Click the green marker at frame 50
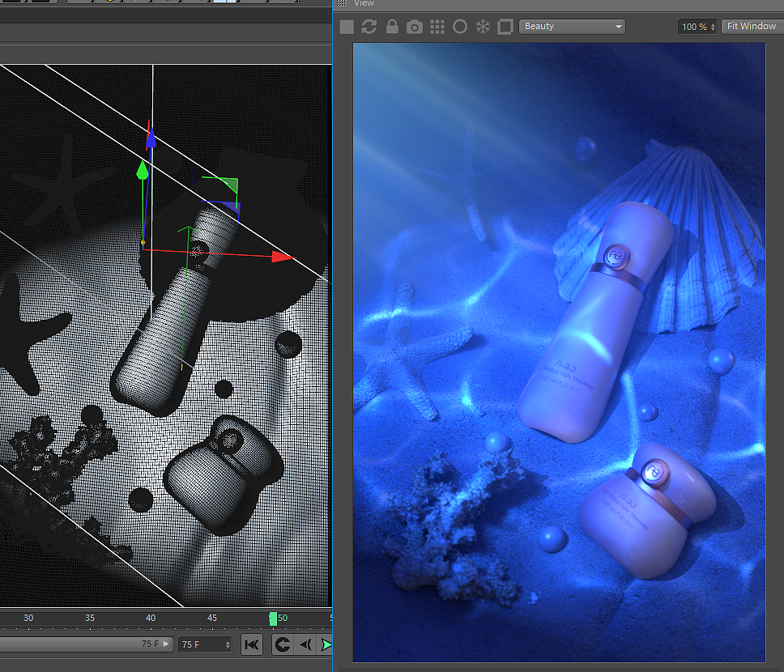Screen dimensions: 784x672 click(274, 618)
